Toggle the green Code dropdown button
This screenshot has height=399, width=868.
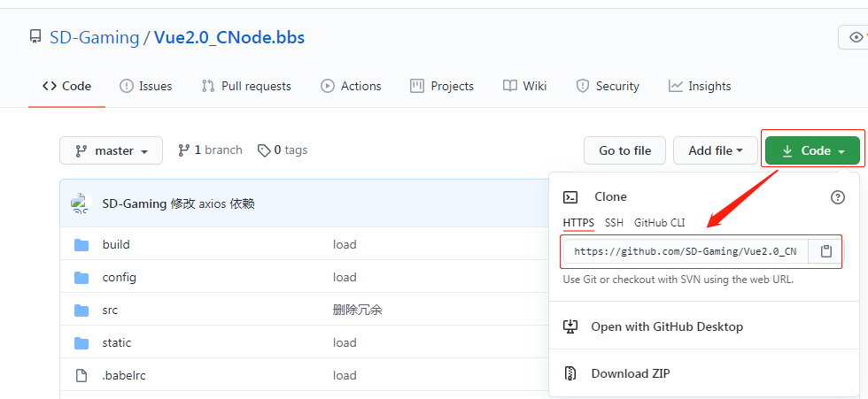(813, 150)
